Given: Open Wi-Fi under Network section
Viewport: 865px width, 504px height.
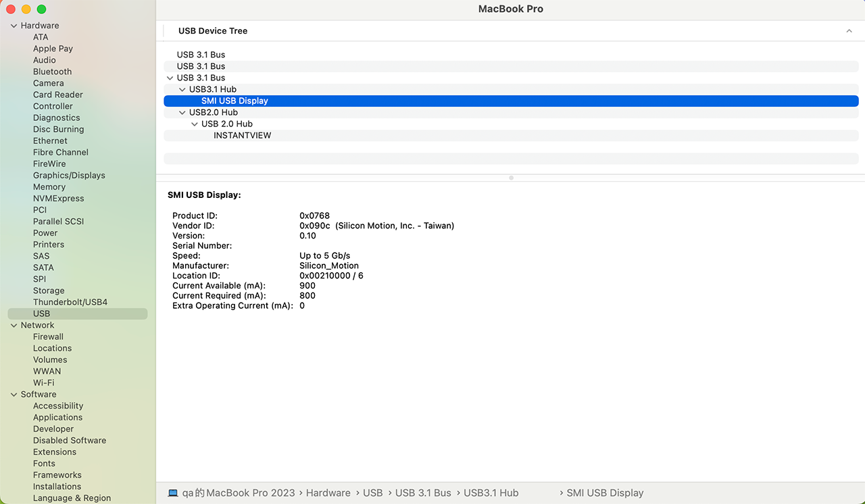Looking at the screenshot, I should tap(43, 382).
